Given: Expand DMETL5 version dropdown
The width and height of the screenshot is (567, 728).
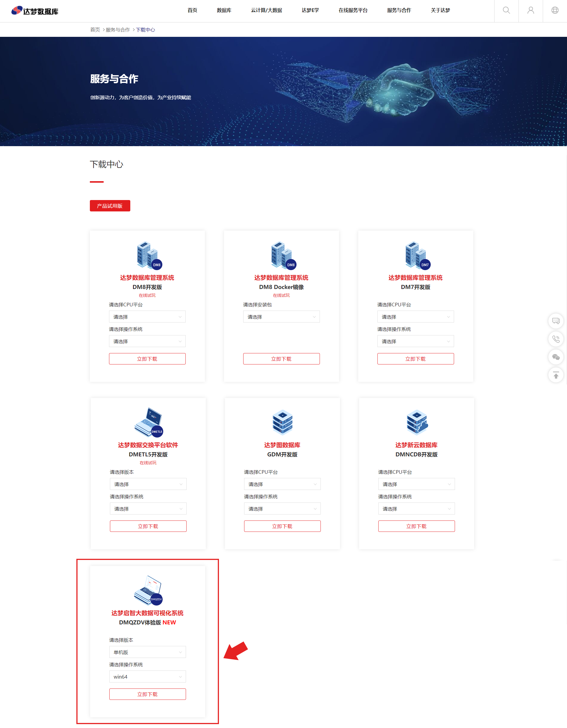Looking at the screenshot, I should point(148,484).
